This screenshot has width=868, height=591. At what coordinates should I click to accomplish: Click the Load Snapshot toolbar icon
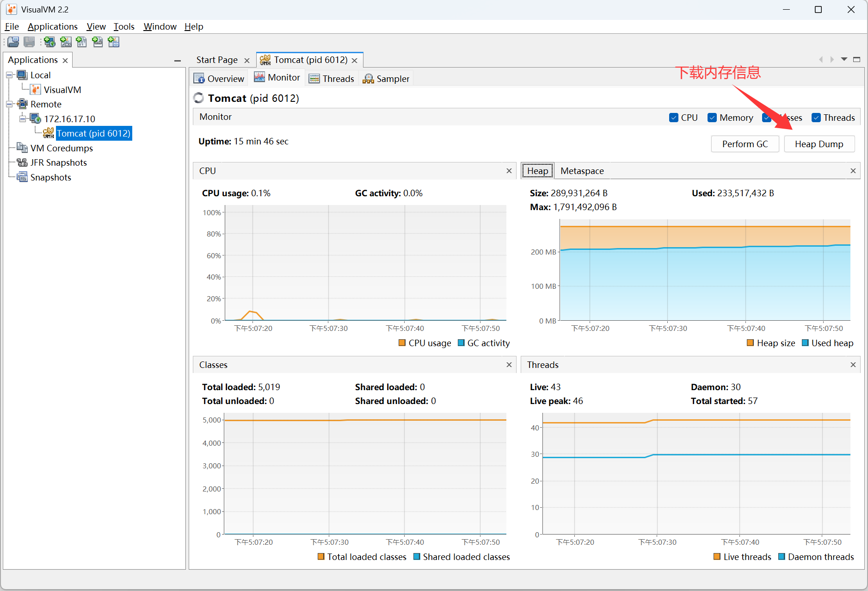tap(13, 42)
